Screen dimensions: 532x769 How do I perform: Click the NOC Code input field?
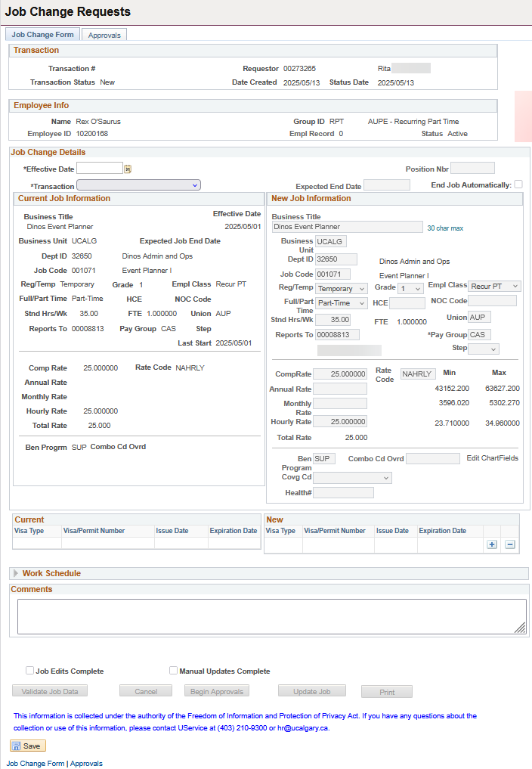492,301
